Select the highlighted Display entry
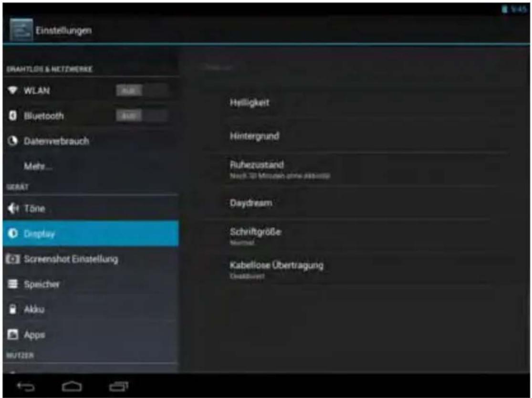532x398 pixels. (x=91, y=233)
